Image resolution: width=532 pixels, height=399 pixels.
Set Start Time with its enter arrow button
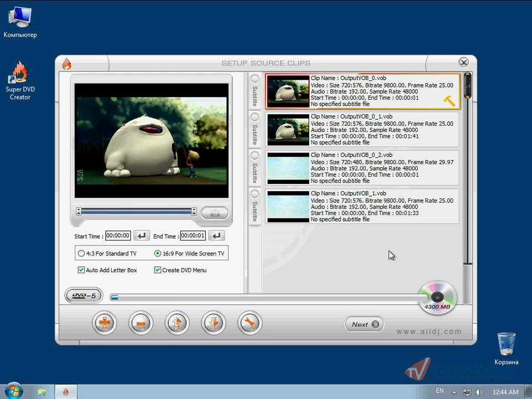tap(141, 236)
